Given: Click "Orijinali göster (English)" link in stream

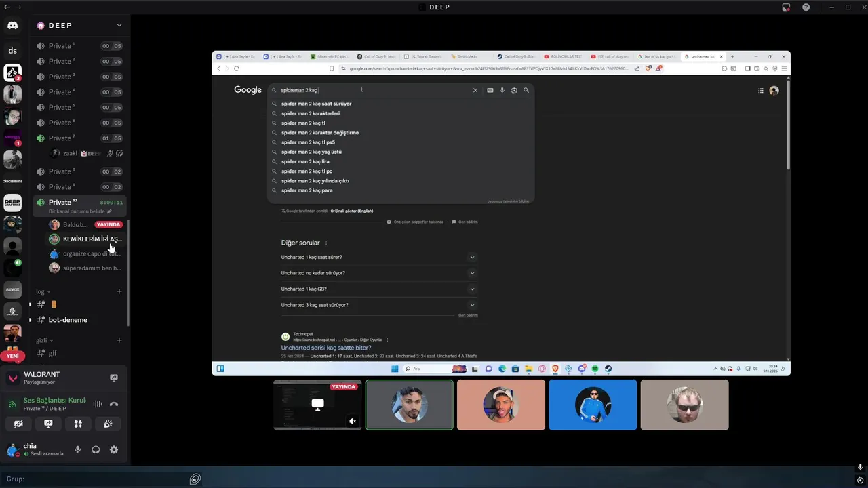Looking at the screenshot, I should pyautogui.click(x=352, y=211).
